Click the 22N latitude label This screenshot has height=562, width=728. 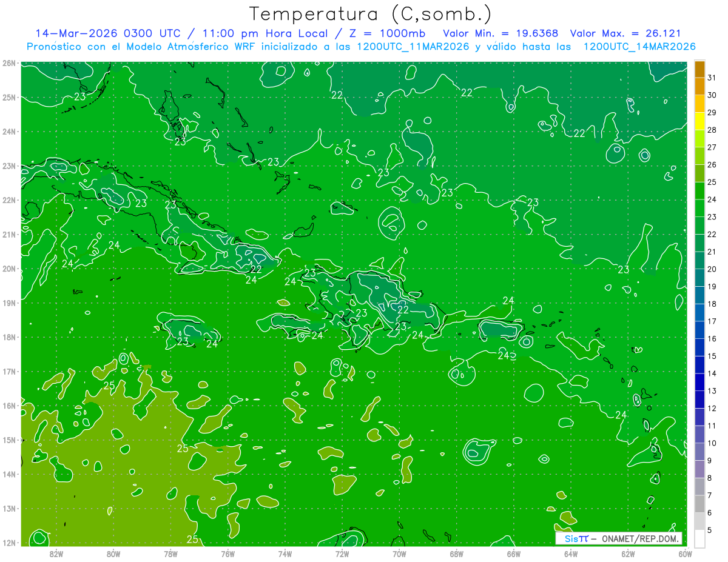pyautogui.click(x=9, y=200)
